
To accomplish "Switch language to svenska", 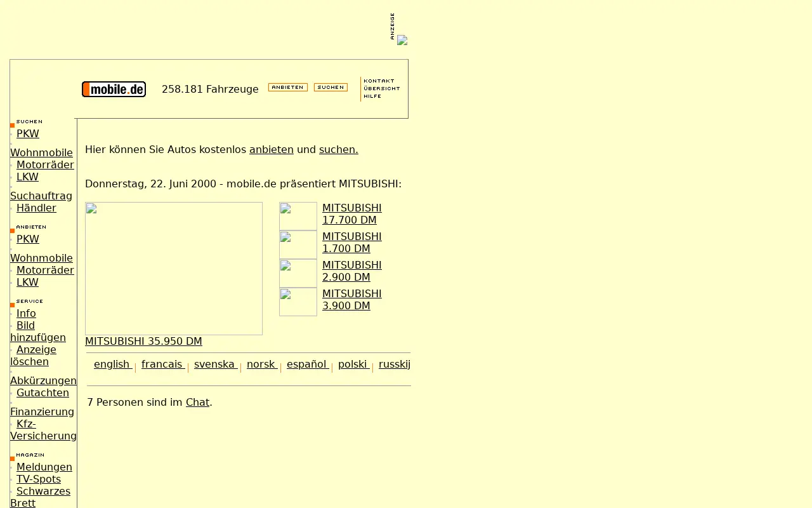I will 216,364.
